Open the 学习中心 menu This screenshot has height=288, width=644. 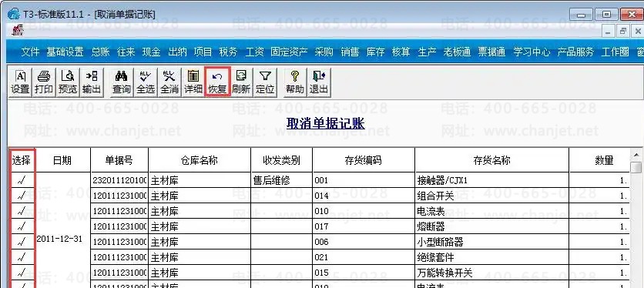532,52
